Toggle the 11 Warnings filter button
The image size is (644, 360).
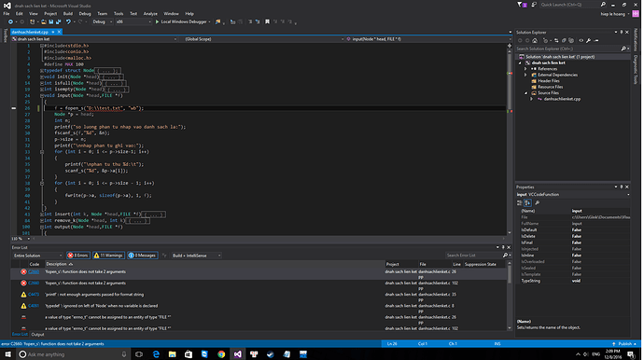108,256
